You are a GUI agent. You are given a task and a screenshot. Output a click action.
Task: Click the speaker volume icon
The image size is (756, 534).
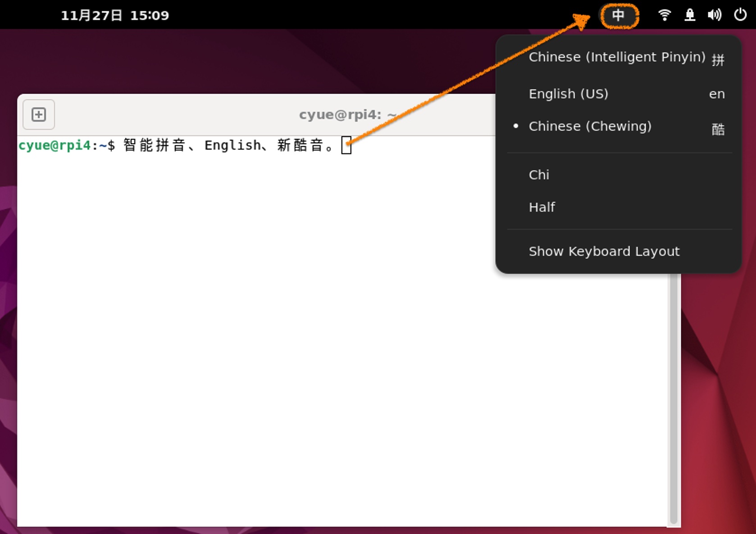[x=714, y=15]
